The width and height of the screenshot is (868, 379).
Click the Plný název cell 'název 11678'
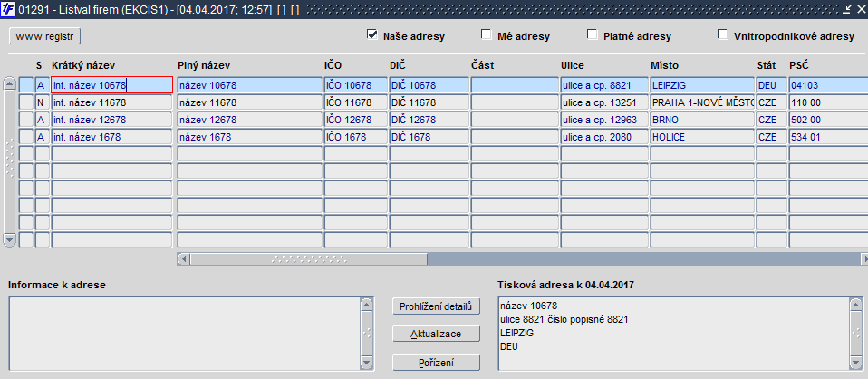pyautogui.click(x=250, y=102)
